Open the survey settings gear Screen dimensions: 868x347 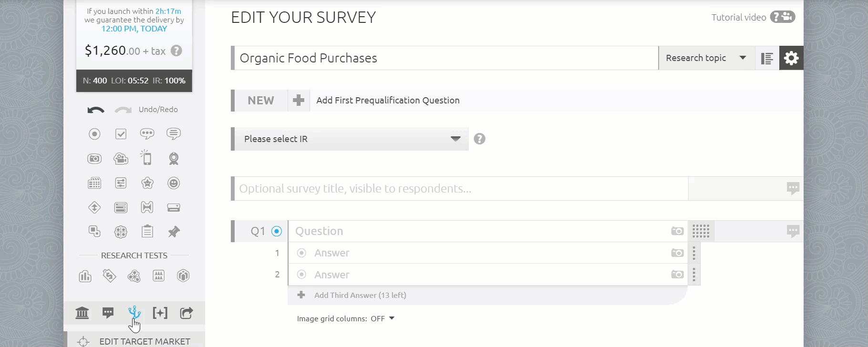(x=791, y=58)
